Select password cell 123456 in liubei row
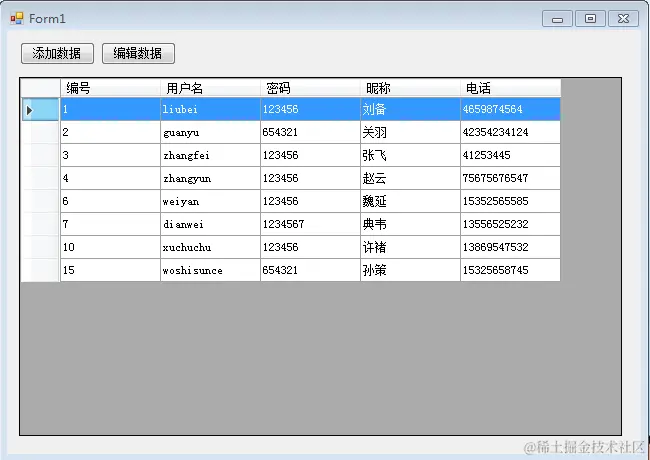Viewport: 650px width, 460px height. click(310, 109)
